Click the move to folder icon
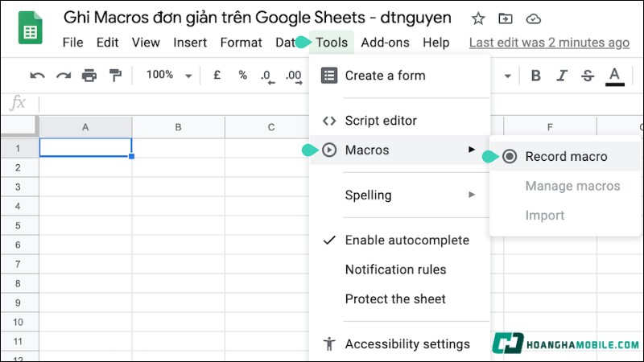The image size is (644, 362). (506, 19)
